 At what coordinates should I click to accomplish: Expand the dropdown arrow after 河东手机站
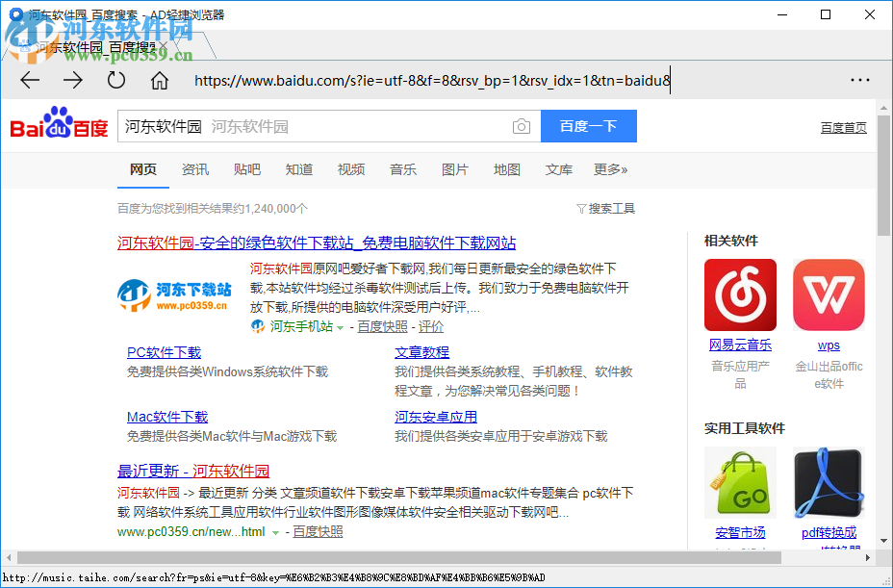(x=340, y=327)
